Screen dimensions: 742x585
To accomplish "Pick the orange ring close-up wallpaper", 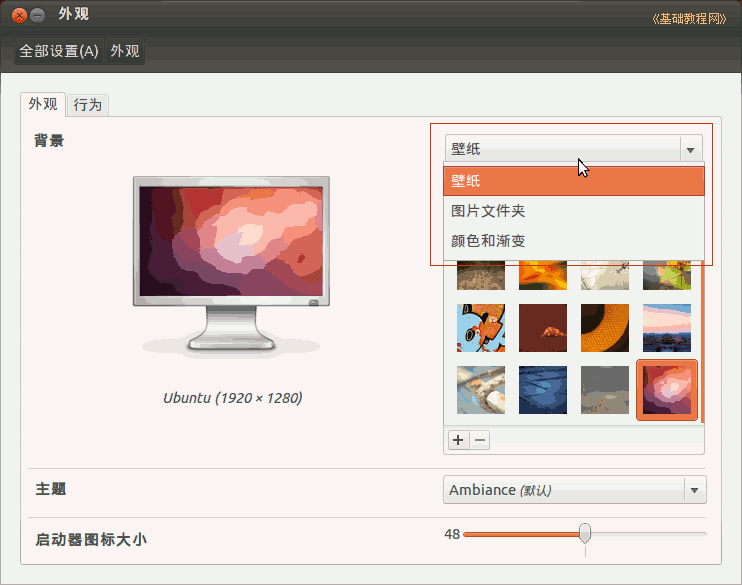I will (605, 328).
